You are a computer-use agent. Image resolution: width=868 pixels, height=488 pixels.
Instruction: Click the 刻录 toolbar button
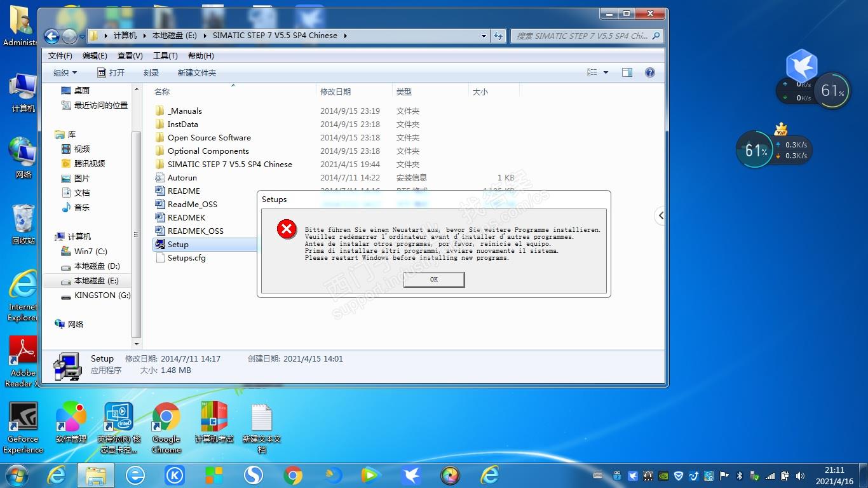tap(151, 72)
